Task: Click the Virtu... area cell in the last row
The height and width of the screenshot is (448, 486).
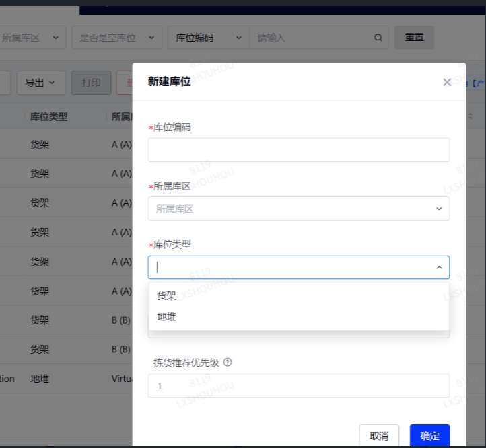Action: (x=122, y=379)
